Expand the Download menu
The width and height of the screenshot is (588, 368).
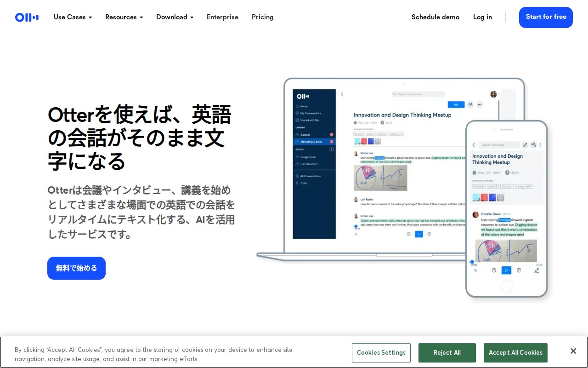(x=175, y=17)
